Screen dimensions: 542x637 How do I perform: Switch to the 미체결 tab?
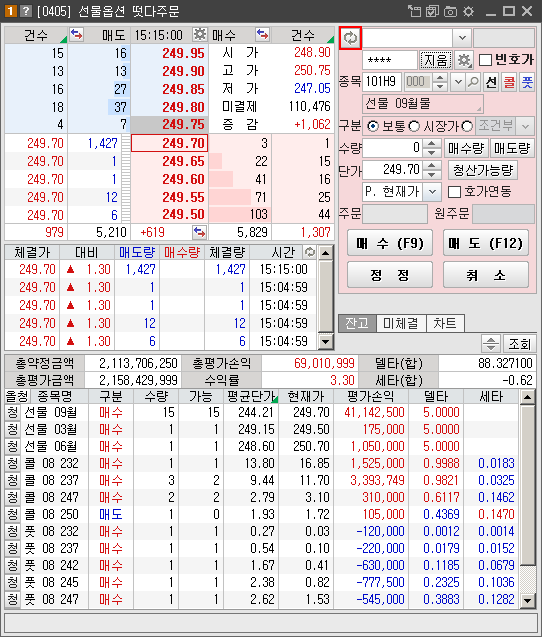tap(401, 323)
